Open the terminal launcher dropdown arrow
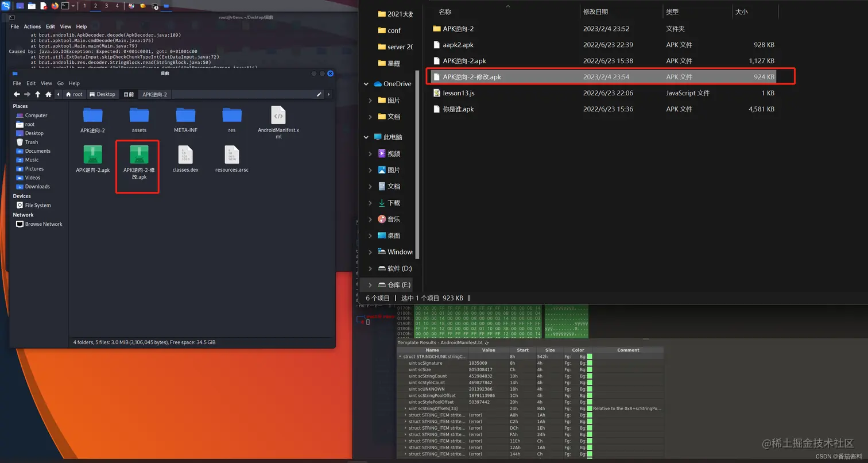This screenshot has height=463, width=868. coord(73,6)
